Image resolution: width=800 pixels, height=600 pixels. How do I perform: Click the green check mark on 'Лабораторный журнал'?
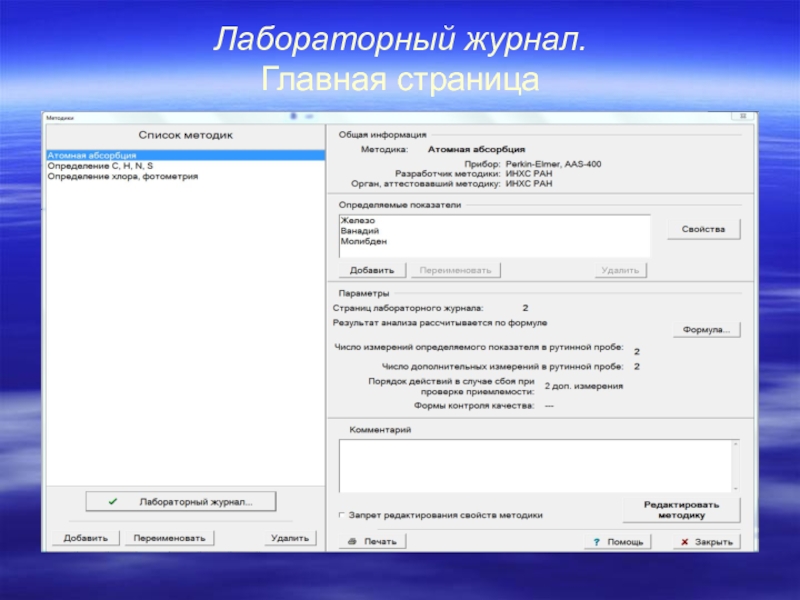(113, 502)
